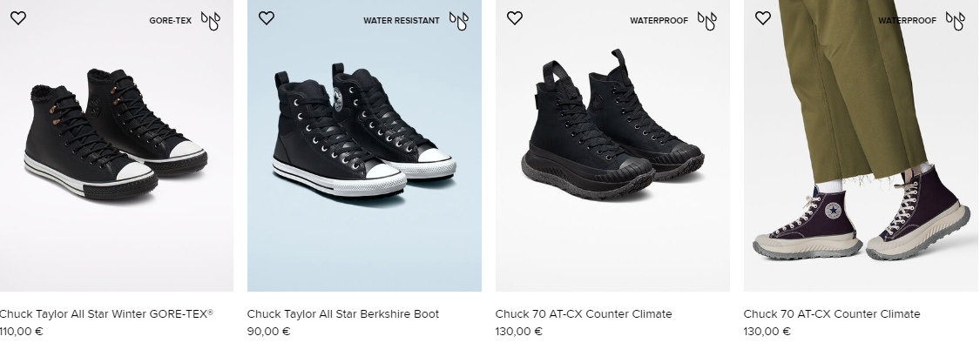Add Berkshire Boot to wishlist with heart
Image resolution: width=980 pixels, height=343 pixels.
(267, 18)
